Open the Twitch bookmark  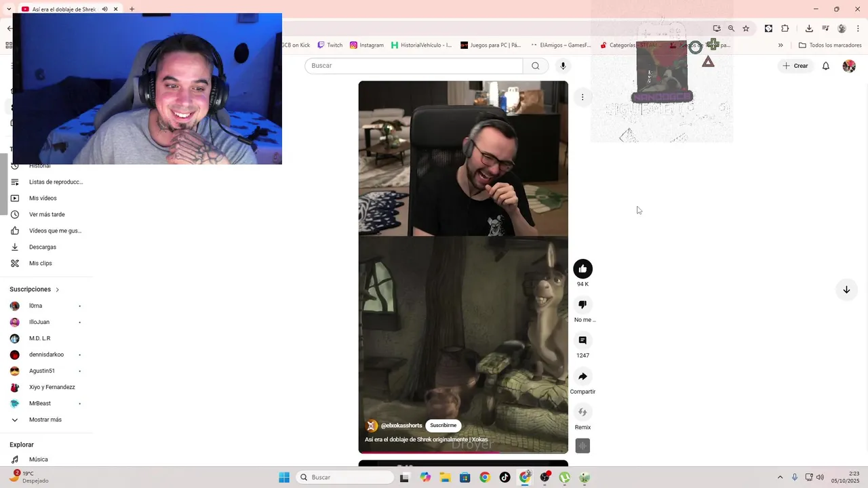point(330,45)
